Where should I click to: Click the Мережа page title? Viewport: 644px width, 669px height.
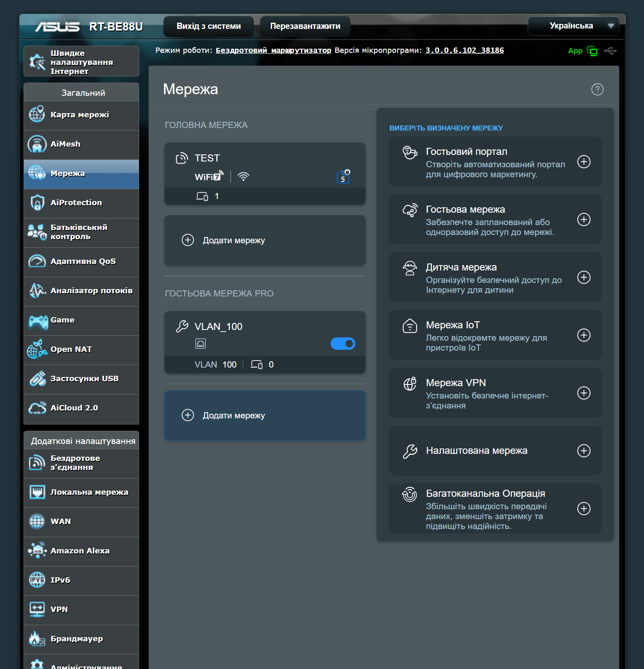click(x=190, y=89)
